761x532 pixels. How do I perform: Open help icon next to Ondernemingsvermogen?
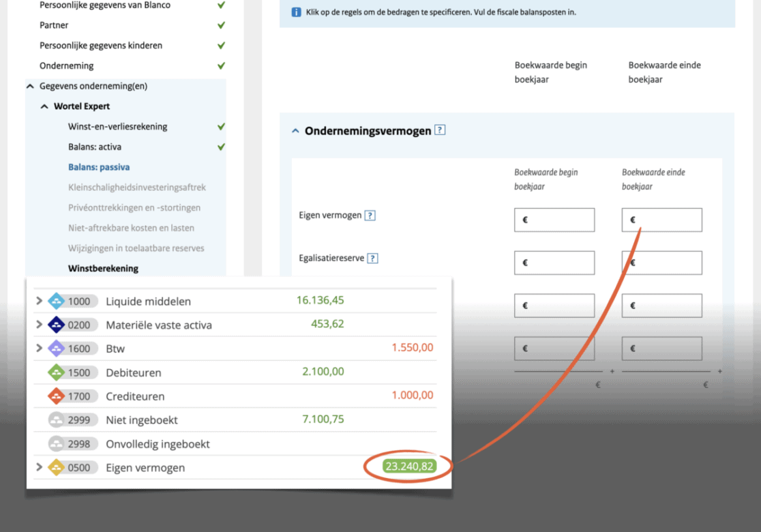(440, 130)
